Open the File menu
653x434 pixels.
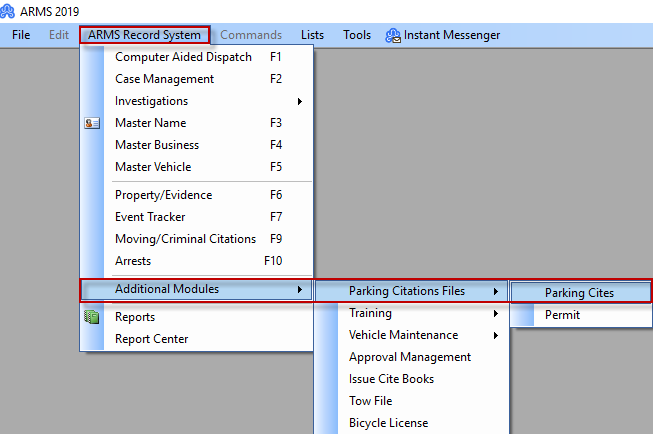pyautogui.click(x=21, y=35)
